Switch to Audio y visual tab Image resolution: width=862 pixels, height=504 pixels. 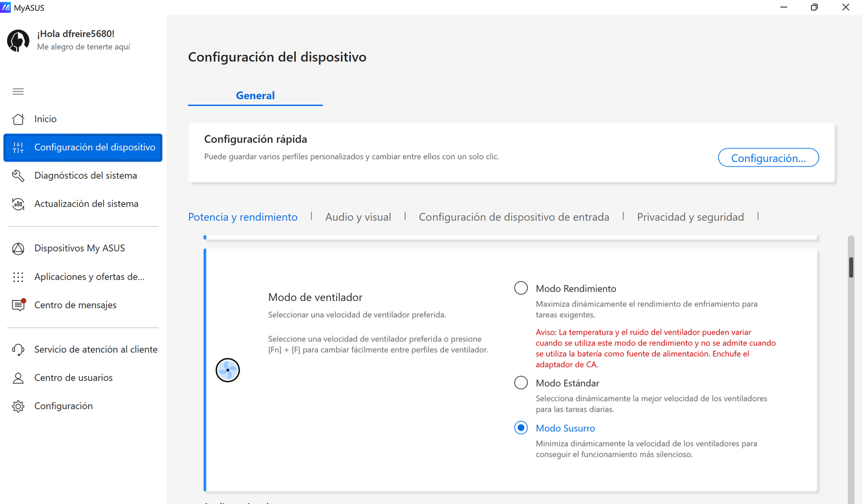click(x=358, y=217)
